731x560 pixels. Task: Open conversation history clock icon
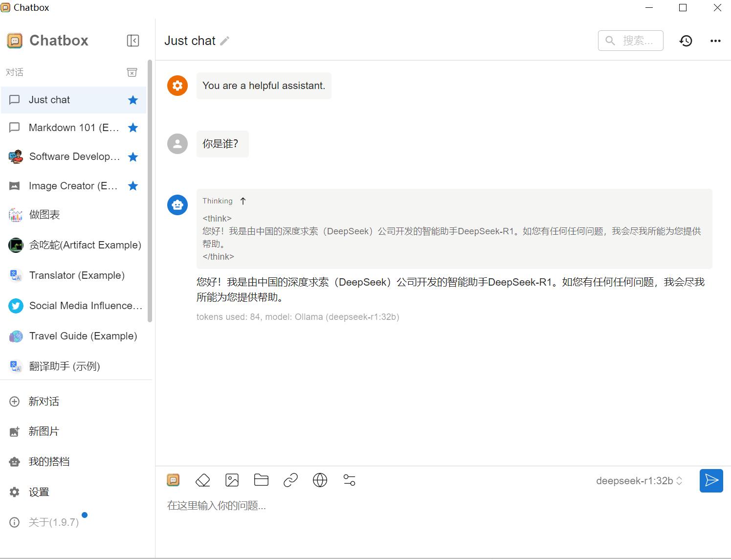pos(686,41)
